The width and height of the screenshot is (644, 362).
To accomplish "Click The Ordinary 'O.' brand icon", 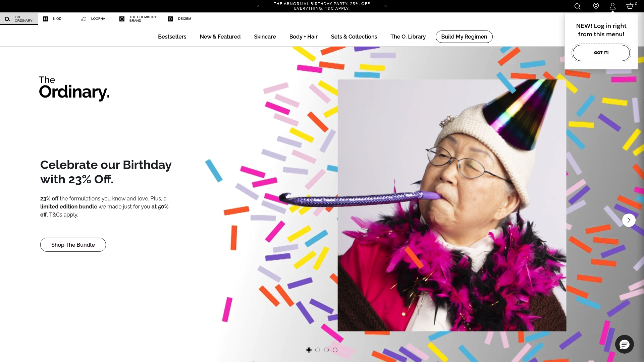I will (7, 19).
